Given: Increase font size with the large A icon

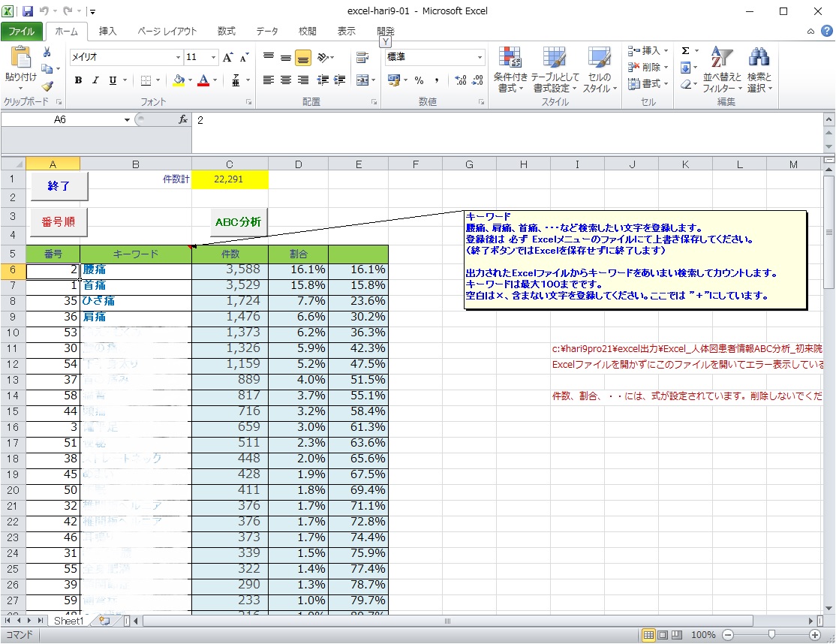Looking at the screenshot, I should click(x=227, y=58).
